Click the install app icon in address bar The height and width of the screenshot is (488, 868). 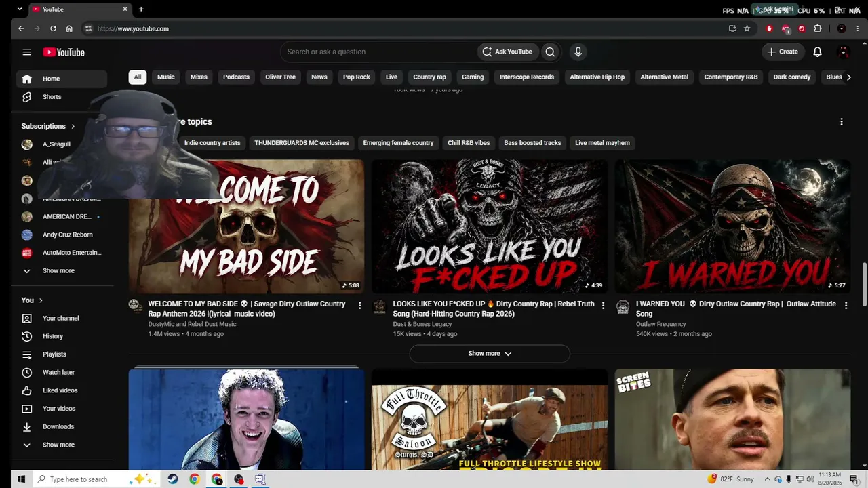pos(732,28)
